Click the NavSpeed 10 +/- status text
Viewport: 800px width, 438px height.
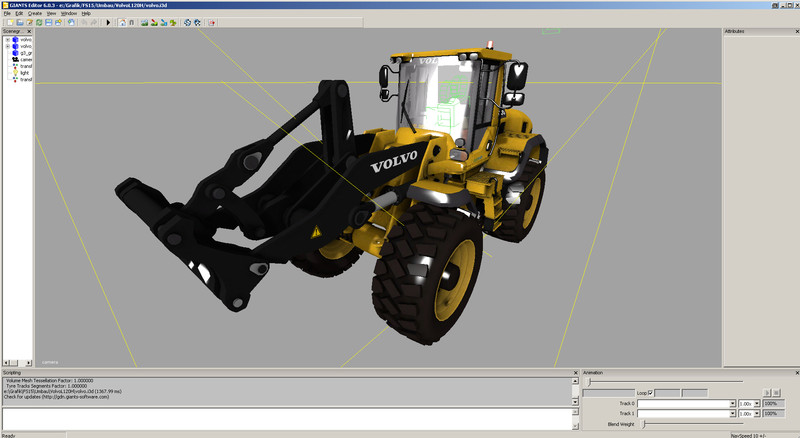(748, 435)
